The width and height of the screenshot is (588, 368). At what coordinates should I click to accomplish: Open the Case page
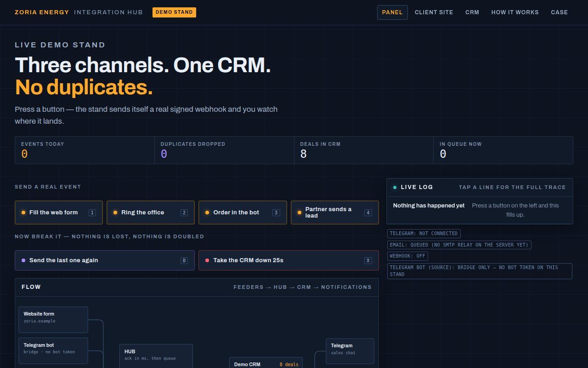560,12
